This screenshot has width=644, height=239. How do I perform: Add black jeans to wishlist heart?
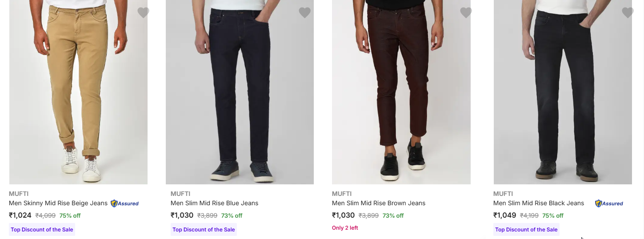pos(627,13)
